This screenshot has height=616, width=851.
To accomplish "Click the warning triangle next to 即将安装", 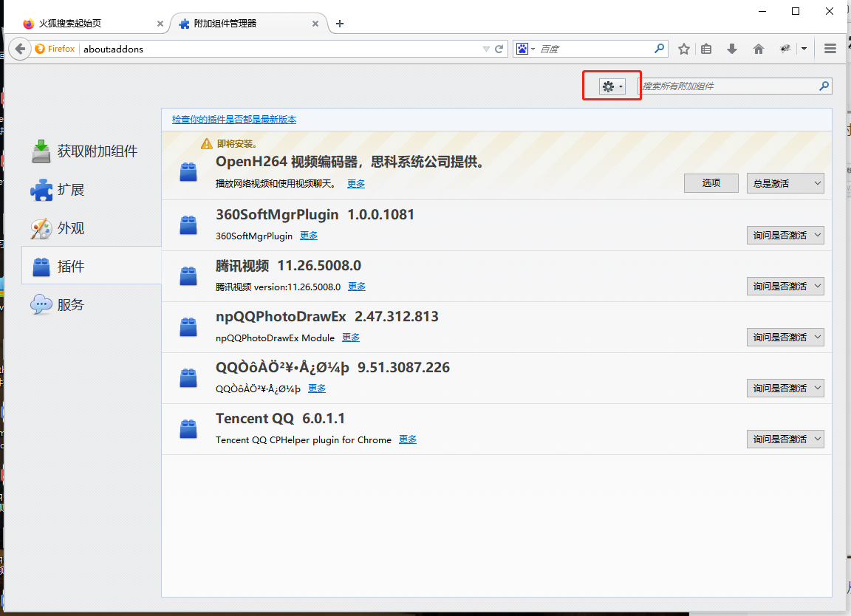I will (207, 144).
